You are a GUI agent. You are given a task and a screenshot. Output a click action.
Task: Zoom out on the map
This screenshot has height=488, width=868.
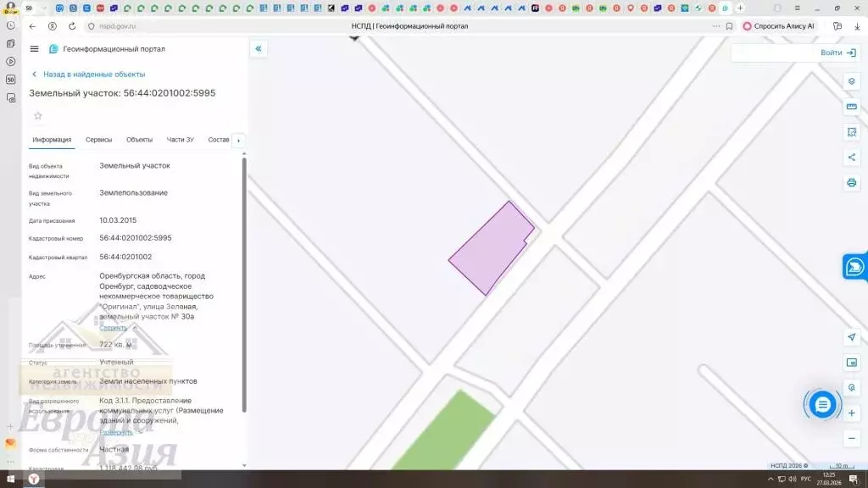852,438
